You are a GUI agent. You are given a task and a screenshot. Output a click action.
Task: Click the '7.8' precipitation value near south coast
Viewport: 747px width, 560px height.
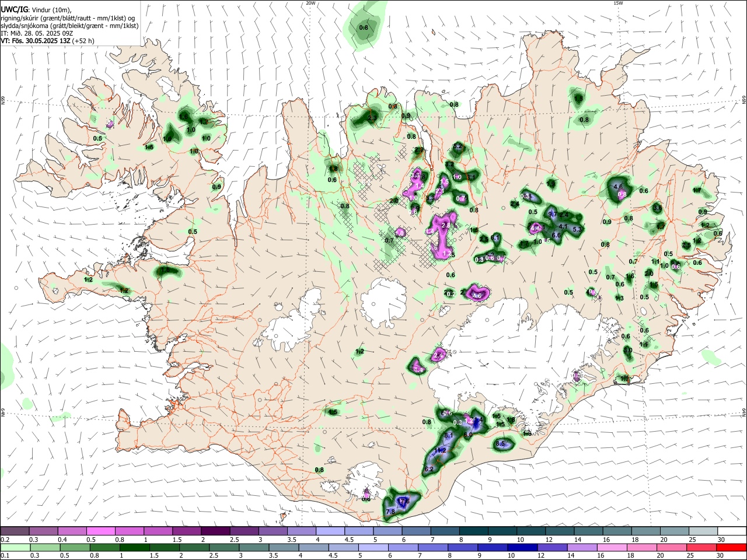391,512
